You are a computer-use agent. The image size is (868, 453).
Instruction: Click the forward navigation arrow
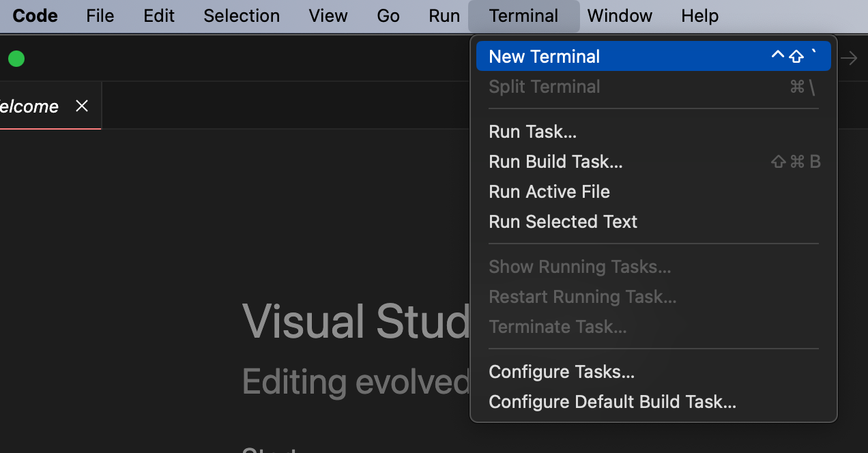(849, 59)
